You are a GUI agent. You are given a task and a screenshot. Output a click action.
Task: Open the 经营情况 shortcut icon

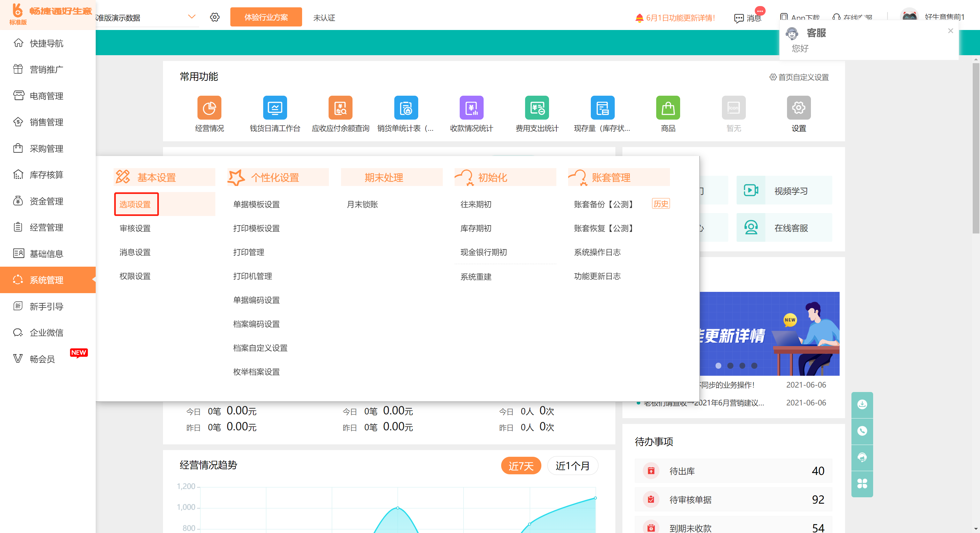tap(209, 108)
